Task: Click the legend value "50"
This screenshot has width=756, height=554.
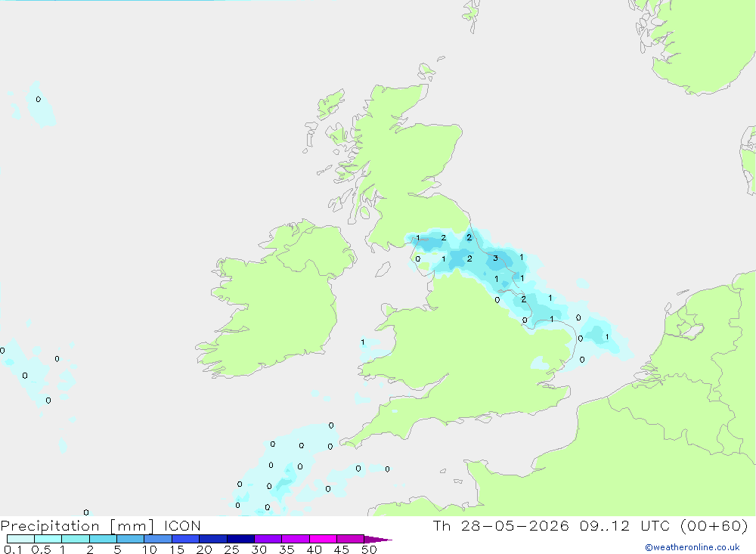Action: click(369, 549)
